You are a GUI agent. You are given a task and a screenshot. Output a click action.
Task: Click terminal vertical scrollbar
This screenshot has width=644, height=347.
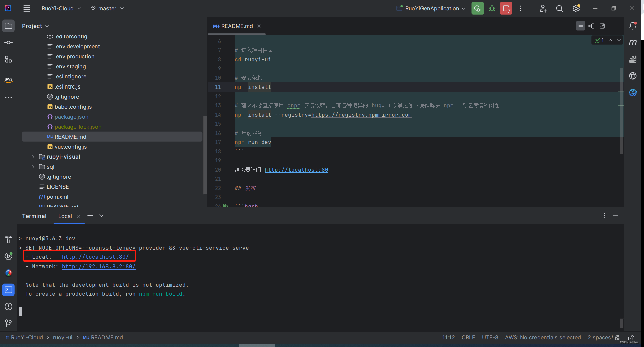click(x=621, y=323)
